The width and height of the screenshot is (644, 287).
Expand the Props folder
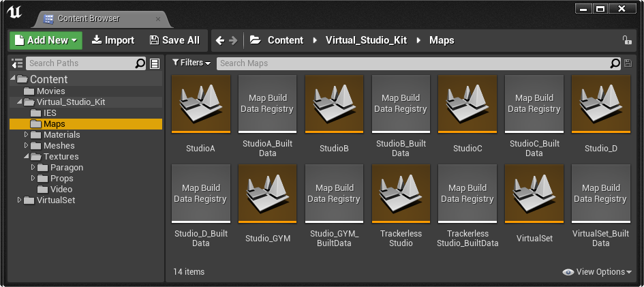tap(33, 179)
